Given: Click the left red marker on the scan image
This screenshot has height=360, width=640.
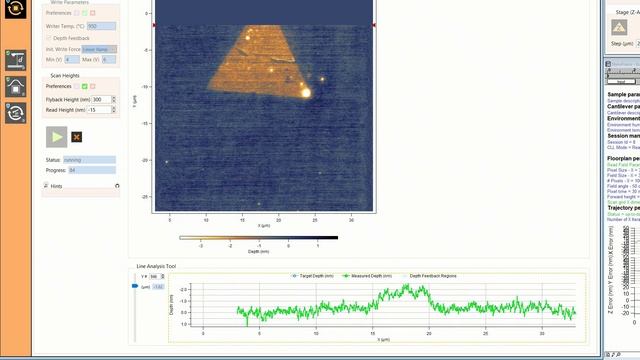Looking at the screenshot, I should tap(154, 25).
